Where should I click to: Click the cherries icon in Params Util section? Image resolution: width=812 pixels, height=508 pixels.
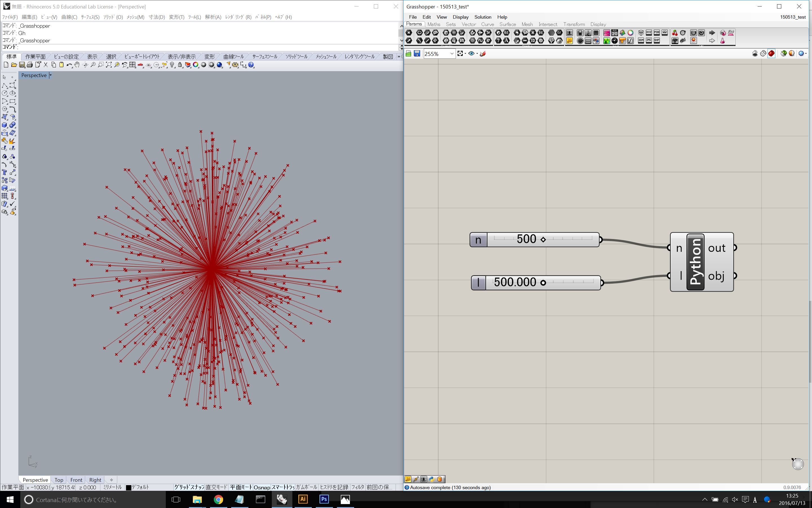675,32
